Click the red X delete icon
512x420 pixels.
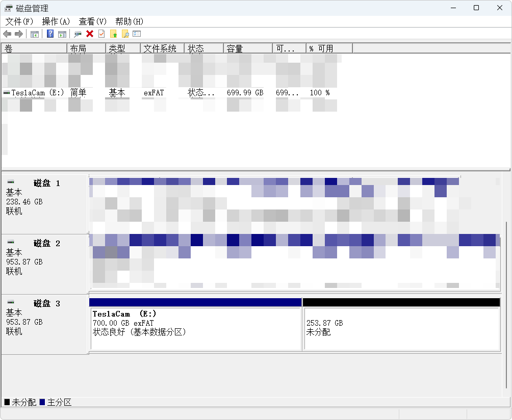pos(90,34)
